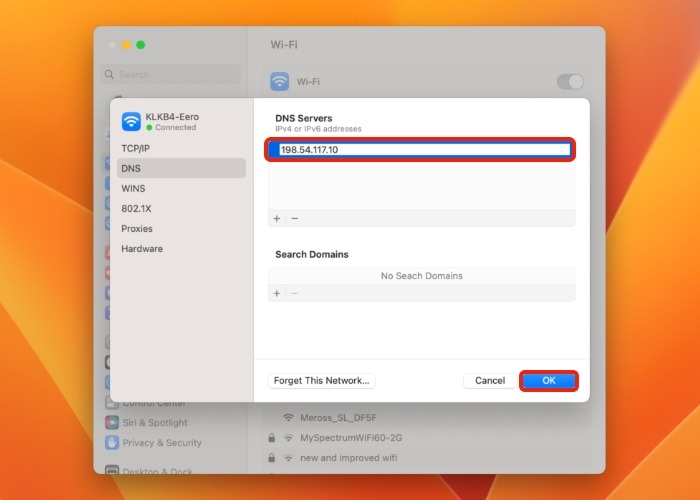Open the 802.1X settings tab
The height and width of the screenshot is (500, 700).
click(136, 208)
